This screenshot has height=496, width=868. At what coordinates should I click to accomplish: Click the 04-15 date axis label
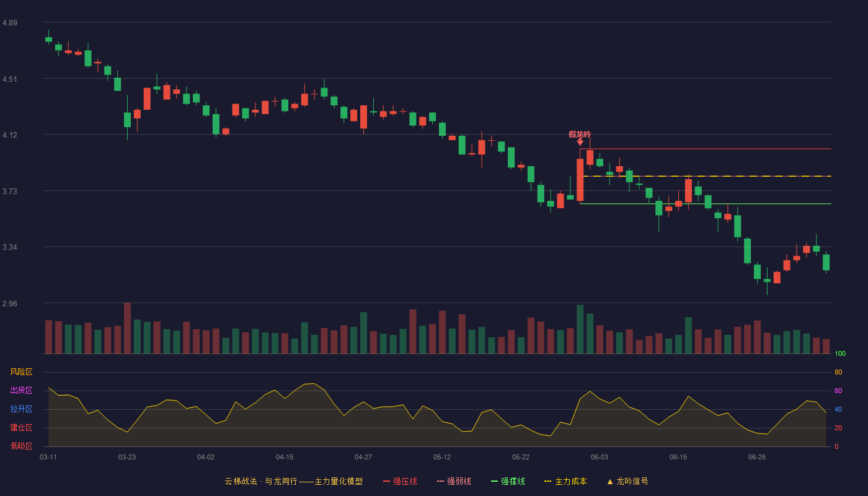(x=285, y=457)
